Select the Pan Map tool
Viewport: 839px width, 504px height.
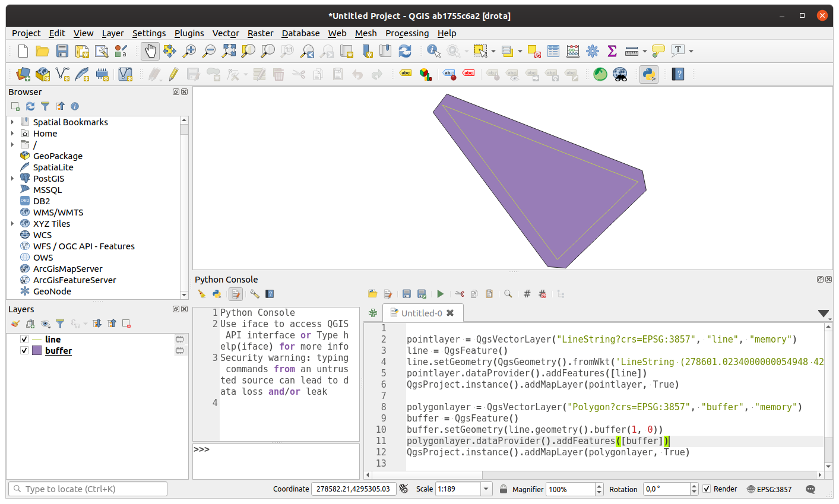[150, 51]
